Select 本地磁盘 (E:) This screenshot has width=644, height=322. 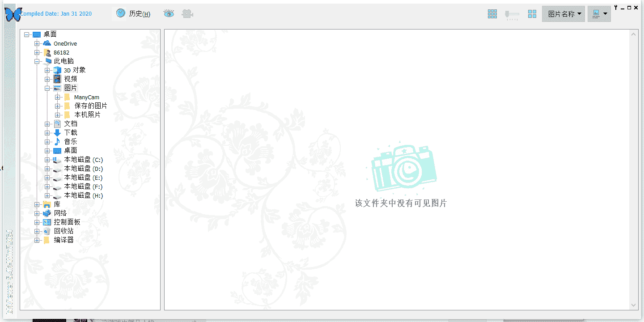pyautogui.click(x=84, y=178)
